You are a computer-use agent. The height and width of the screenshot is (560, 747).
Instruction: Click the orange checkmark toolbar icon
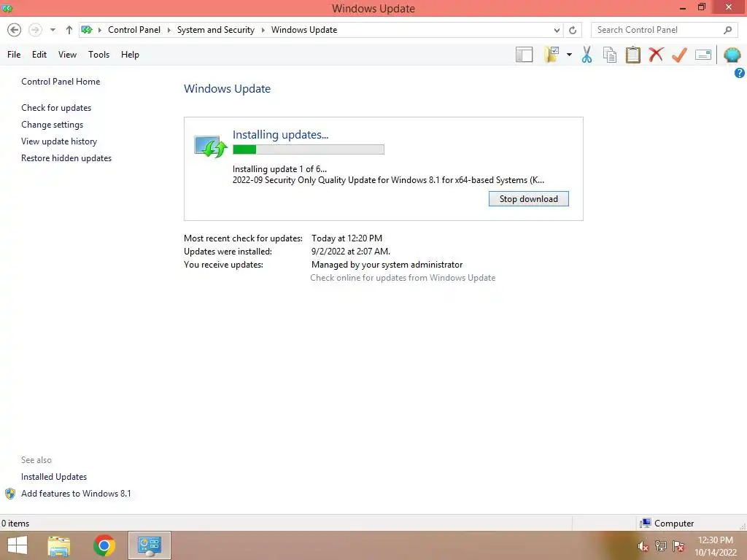679,55
